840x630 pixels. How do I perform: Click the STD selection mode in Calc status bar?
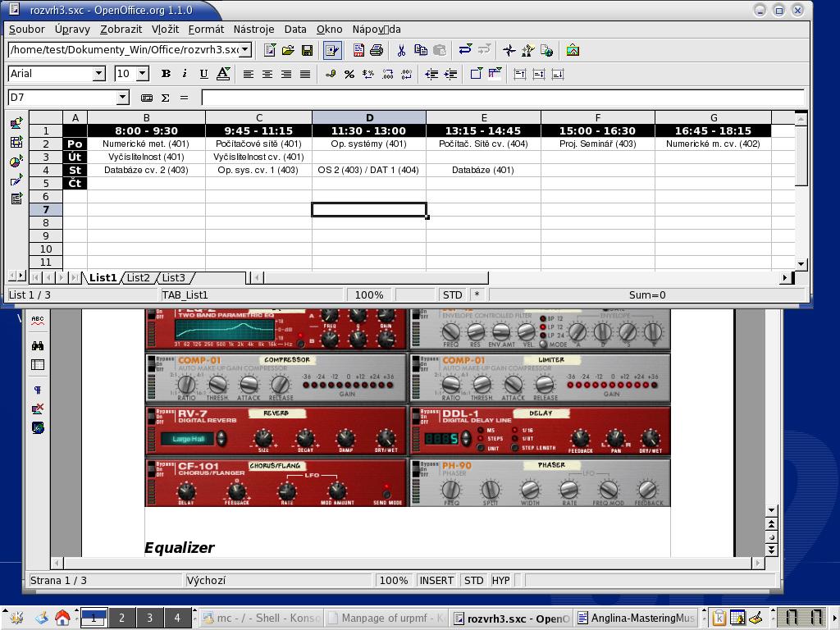(x=452, y=294)
